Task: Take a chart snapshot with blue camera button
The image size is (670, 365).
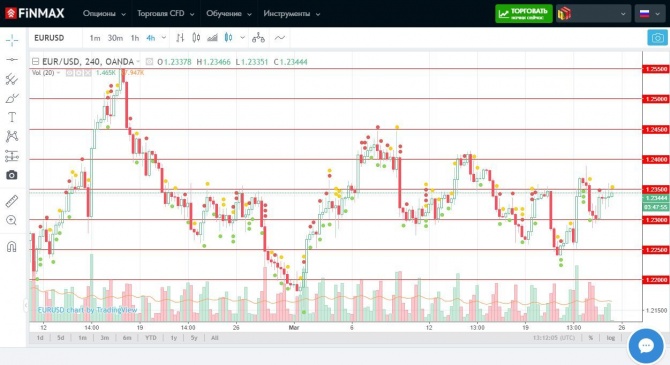Action: [x=657, y=38]
